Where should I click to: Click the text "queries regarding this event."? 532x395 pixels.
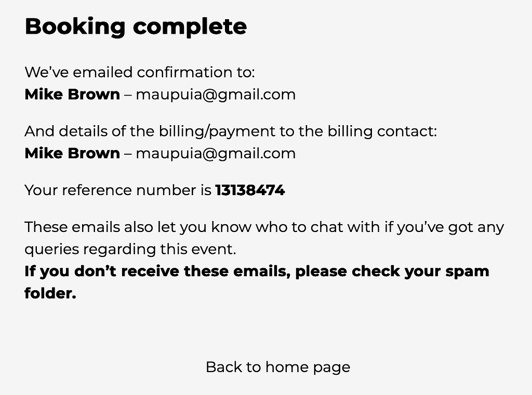pos(130,249)
